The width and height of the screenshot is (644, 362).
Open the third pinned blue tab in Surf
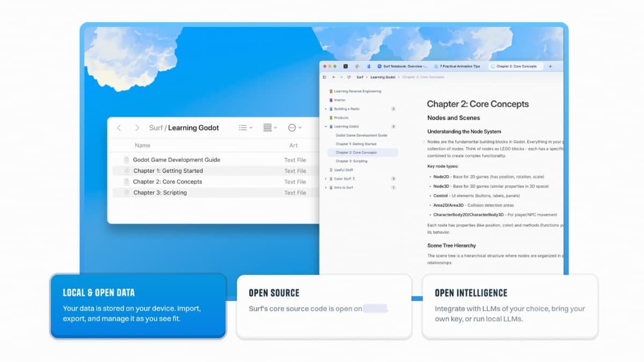[x=369, y=67]
